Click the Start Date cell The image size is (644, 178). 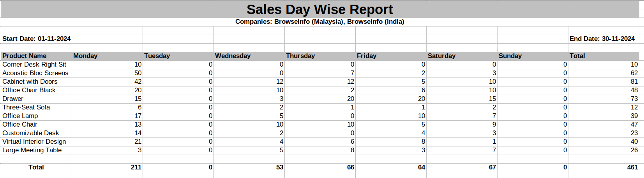pos(36,39)
